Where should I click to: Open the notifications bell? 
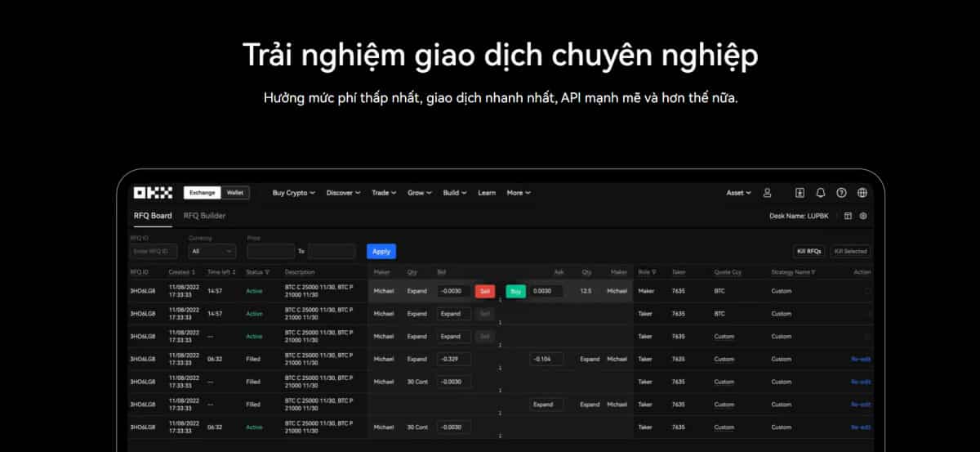click(821, 193)
